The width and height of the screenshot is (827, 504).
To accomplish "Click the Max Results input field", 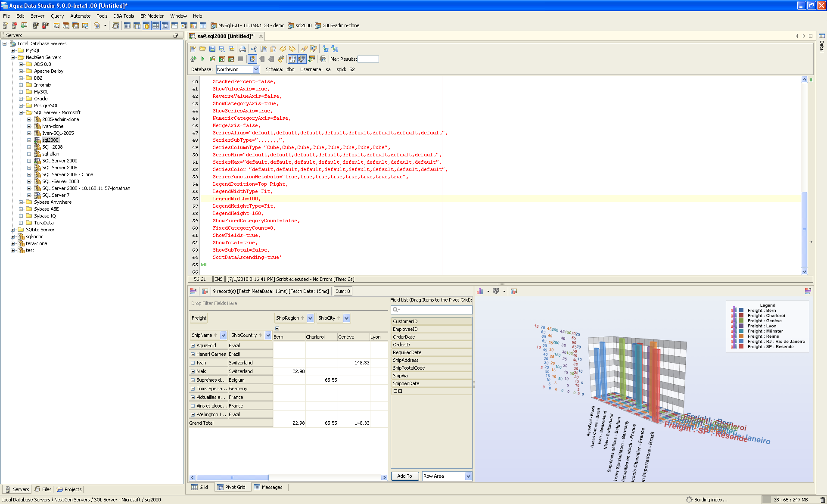I will (368, 59).
